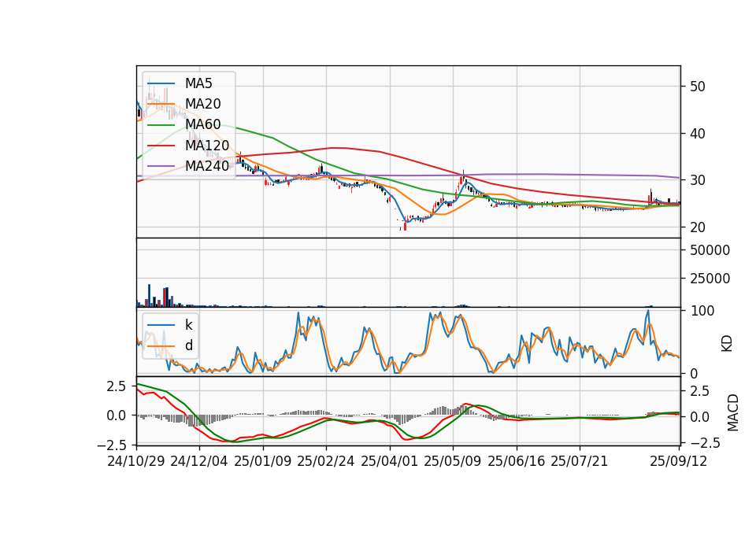Click the 25/05/09 date axis label
Image resolution: width=756 pixels, height=543 pixels.
point(452,461)
